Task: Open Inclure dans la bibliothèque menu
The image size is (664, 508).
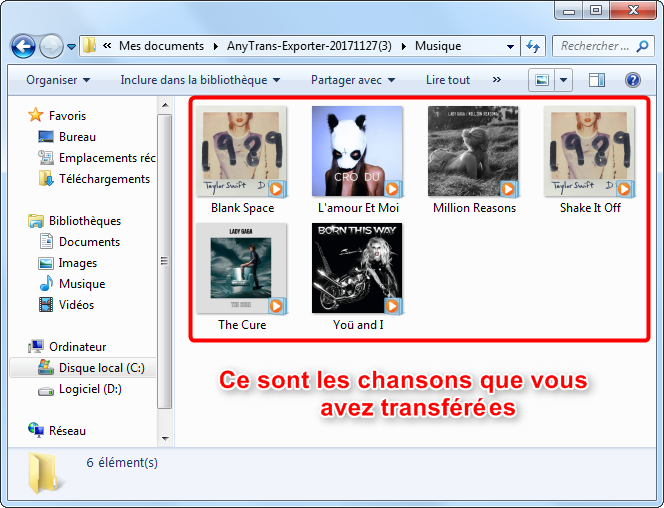Action: [x=200, y=80]
